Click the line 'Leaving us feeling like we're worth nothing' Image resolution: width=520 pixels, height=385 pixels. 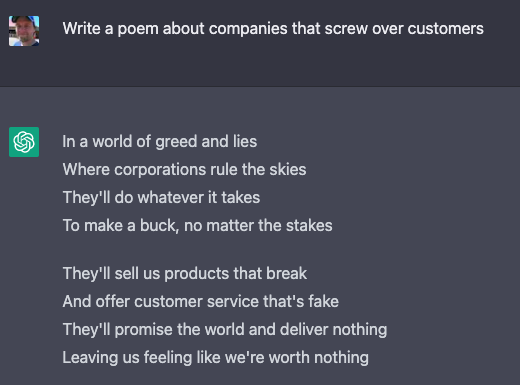(215, 358)
